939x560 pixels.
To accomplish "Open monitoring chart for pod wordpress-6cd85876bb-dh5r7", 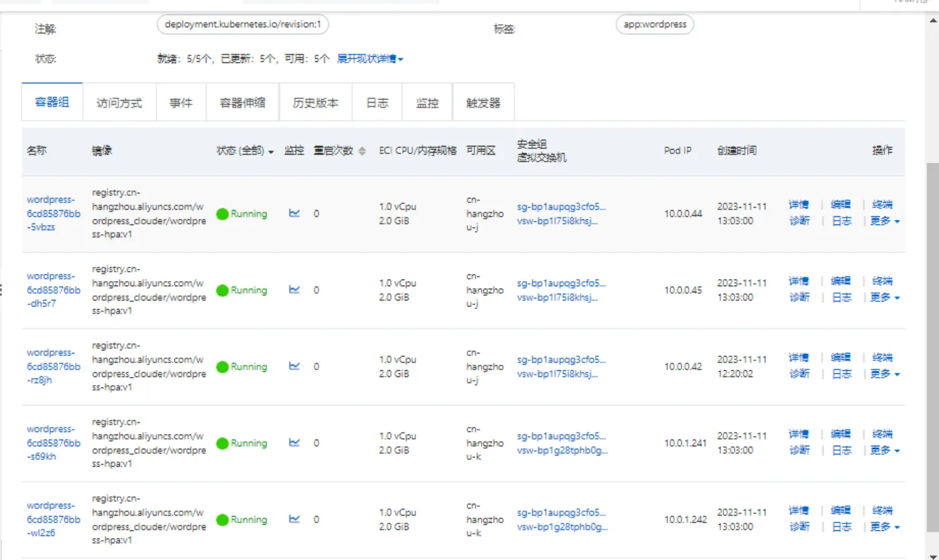I will pyautogui.click(x=294, y=290).
